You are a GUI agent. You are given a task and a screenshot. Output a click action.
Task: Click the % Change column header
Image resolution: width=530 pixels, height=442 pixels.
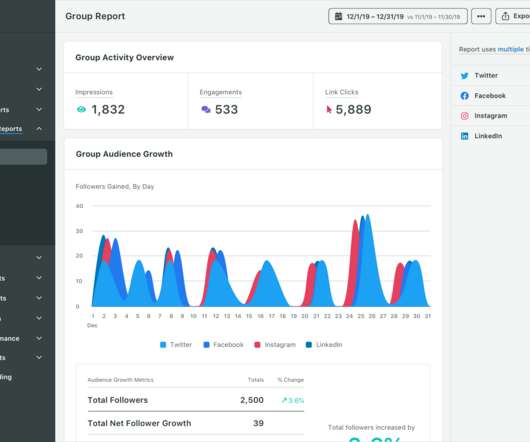291,380
